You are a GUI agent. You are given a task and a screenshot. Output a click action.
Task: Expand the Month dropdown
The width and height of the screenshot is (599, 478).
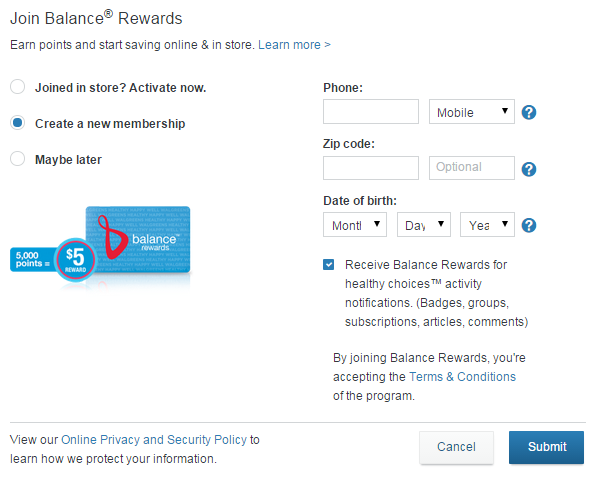[x=355, y=225]
